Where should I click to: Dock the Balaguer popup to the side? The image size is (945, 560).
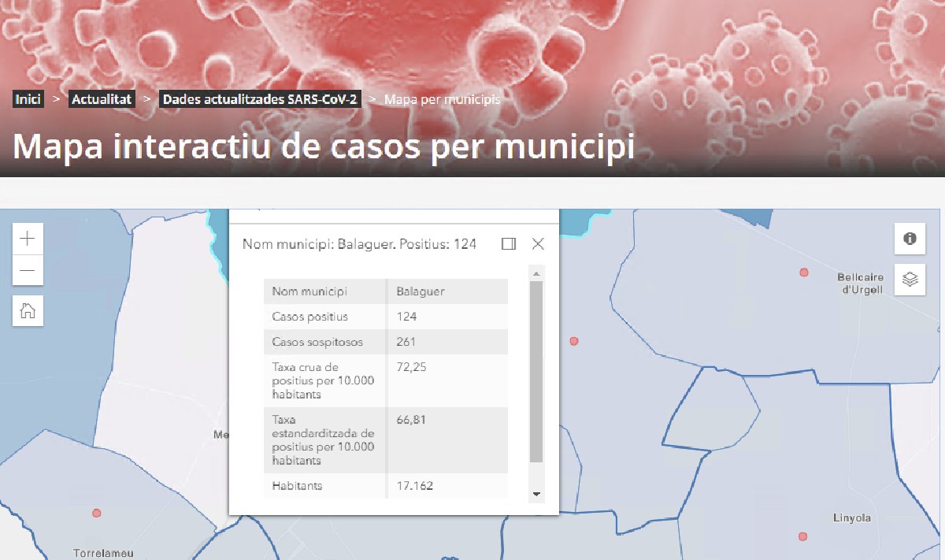509,244
